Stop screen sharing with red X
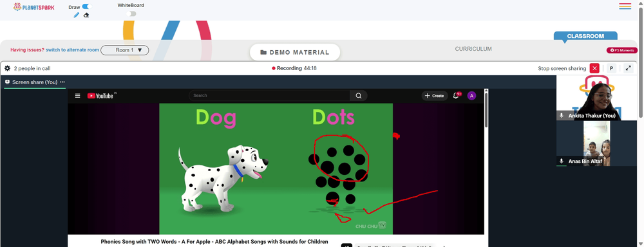 click(594, 69)
